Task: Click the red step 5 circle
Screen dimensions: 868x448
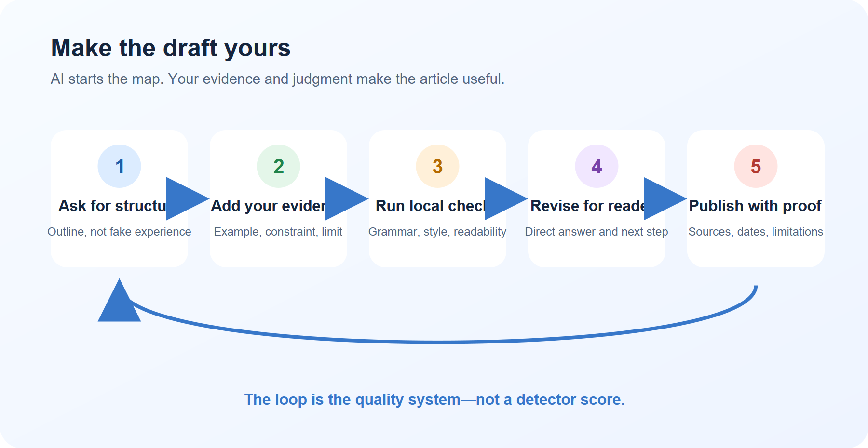Action: pyautogui.click(x=756, y=166)
